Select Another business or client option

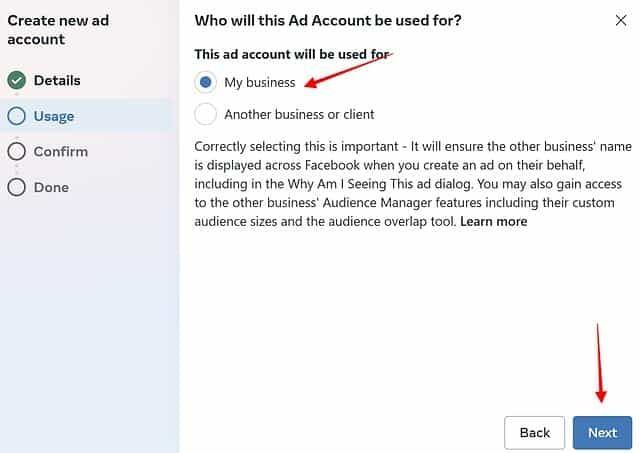tap(205, 114)
